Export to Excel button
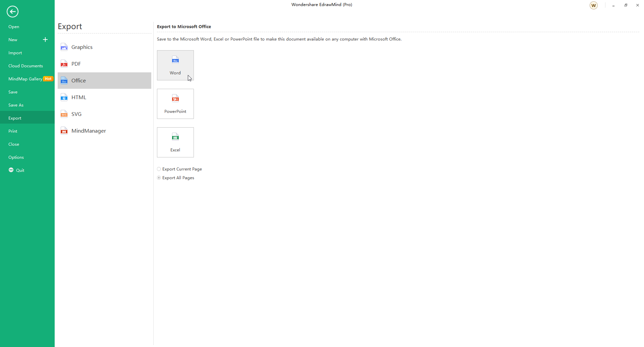 coord(175,142)
